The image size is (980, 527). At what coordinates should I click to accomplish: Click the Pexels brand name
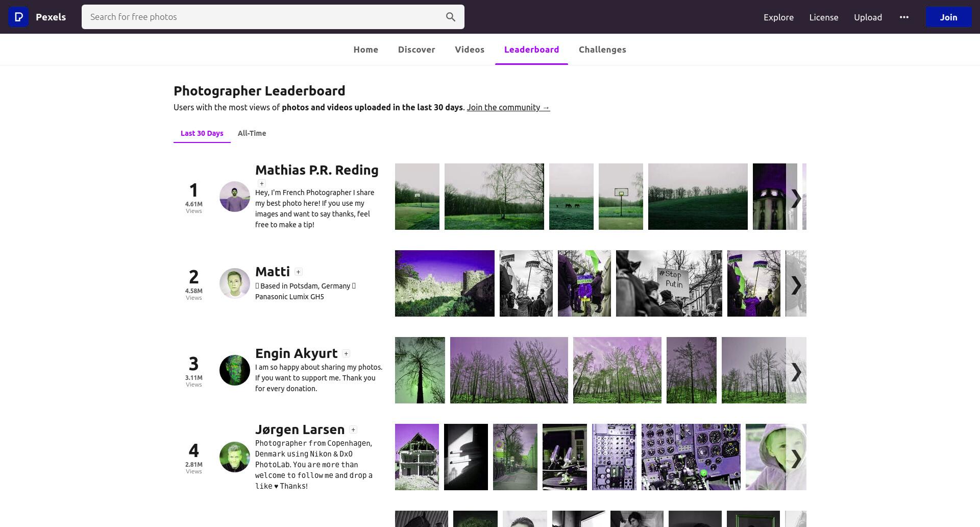[x=51, y=17]
